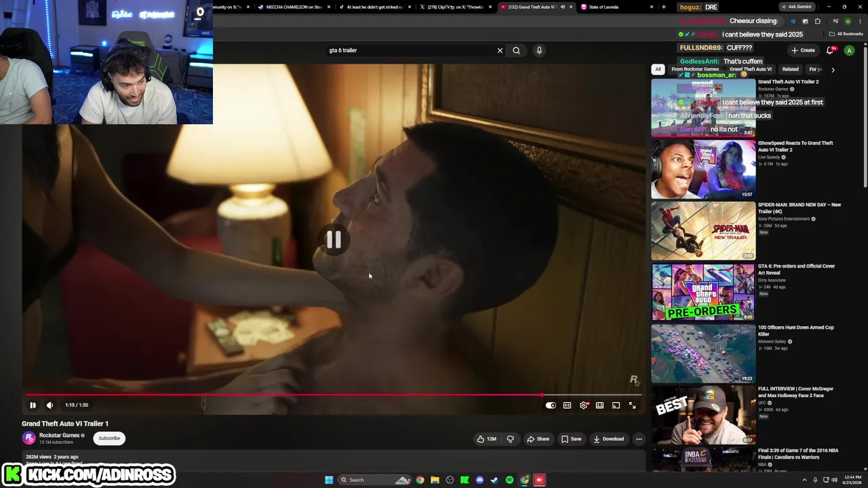
Task: Show more filter chips with arrow
Action: [833, 69]
